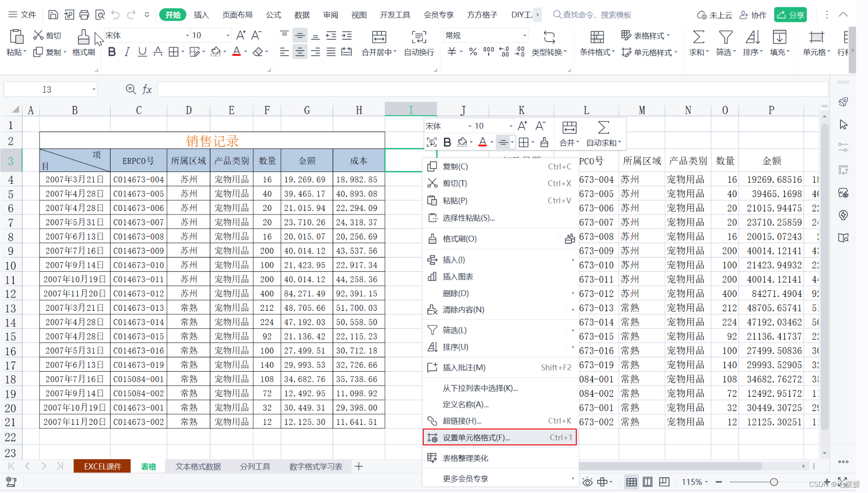Toggle Bold in the mini toolbar

[x=447, y=142]
